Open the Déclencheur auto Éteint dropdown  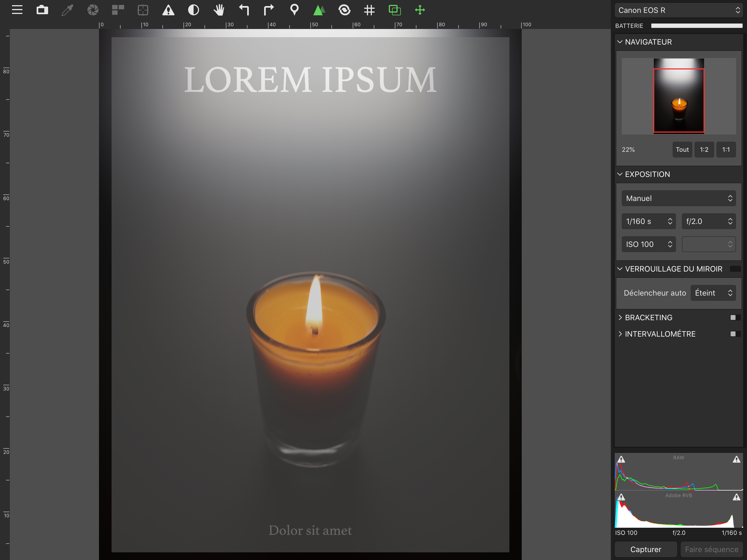[x=713, y=293]
